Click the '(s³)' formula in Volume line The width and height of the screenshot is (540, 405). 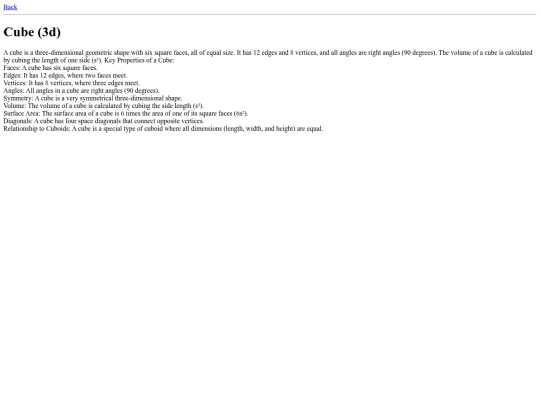coord(198,106)
